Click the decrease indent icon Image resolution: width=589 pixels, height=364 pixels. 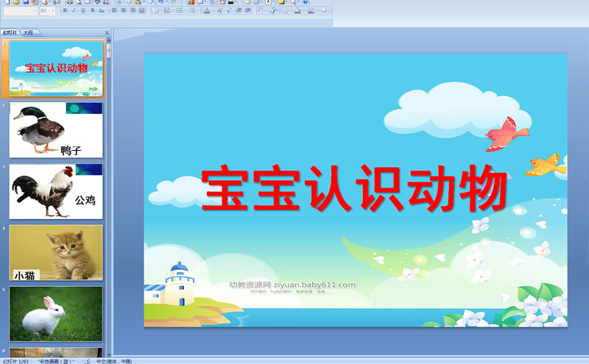click(239, 10)
